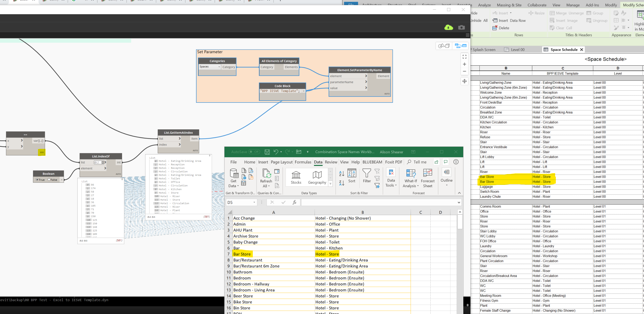The width and height of the screenshot is (644, 314).
Task: Click Excel Select All corner triangle
Action: tap(229, 212)
